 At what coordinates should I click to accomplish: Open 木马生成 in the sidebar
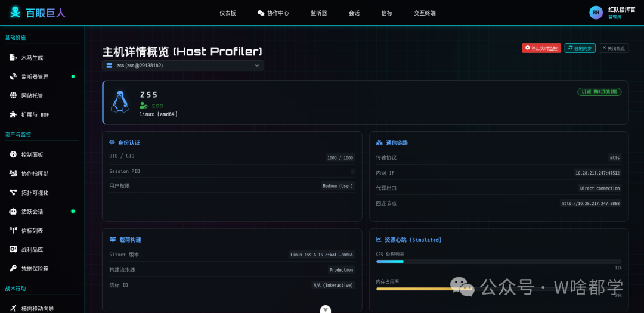click(x=32, y=57)
